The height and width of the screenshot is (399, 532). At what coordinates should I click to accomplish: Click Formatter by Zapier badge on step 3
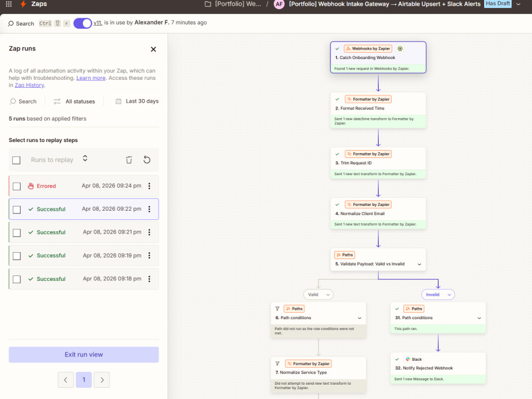click(x=368, y=154)
